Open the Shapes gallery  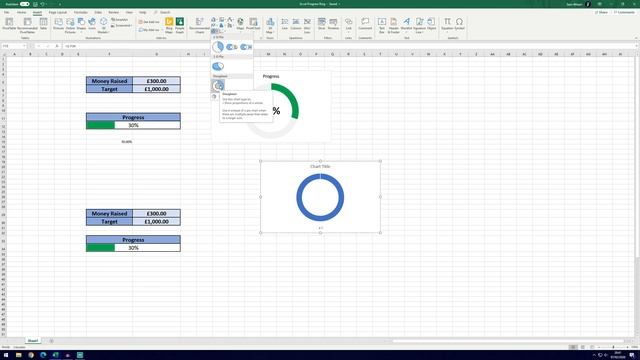click(x=81, y=24)
